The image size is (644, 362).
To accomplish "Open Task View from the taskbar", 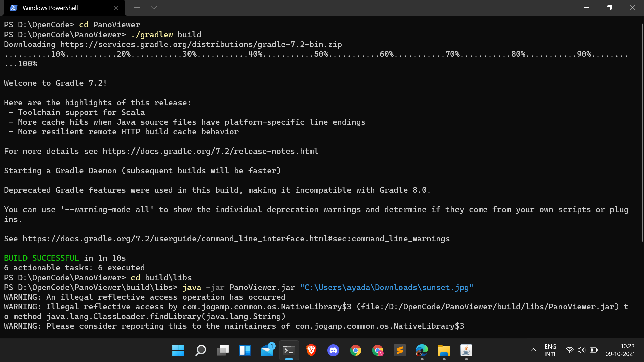I will pos(222,350).
